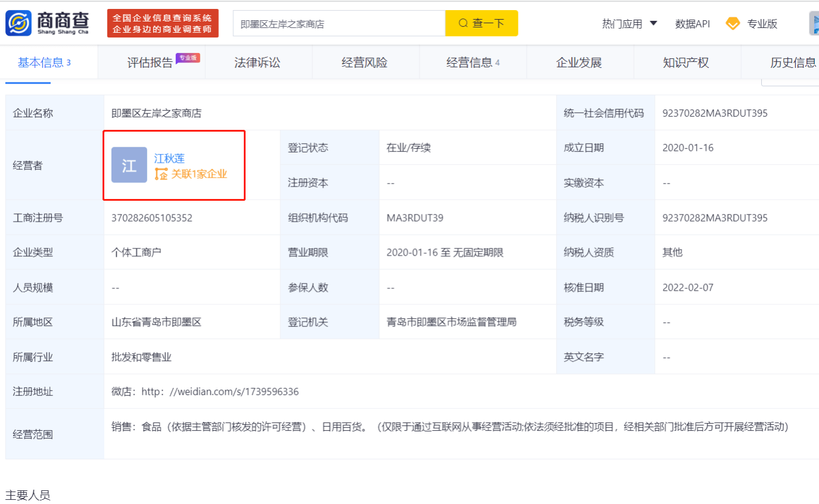
Task: Click the related-enterprise network icon
Action: pyautogui.click(x=161, y=175)
